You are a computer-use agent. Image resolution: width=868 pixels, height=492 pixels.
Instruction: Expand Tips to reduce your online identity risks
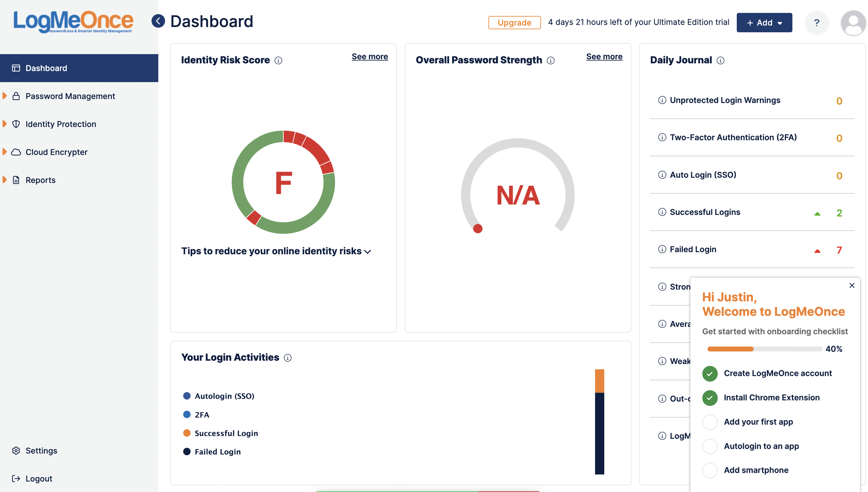point(276,251)
